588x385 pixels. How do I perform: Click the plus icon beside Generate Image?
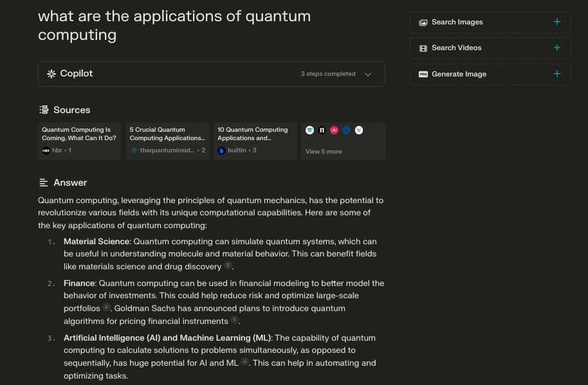[557, 74]
